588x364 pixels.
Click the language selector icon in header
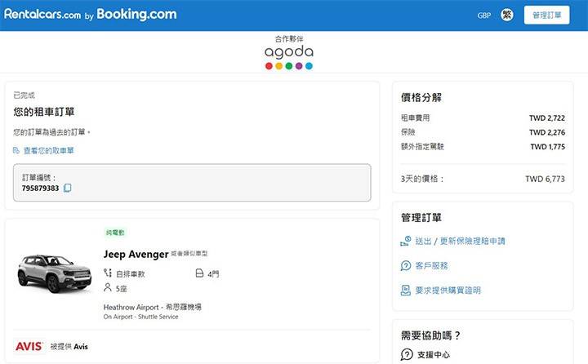(506, 16)
